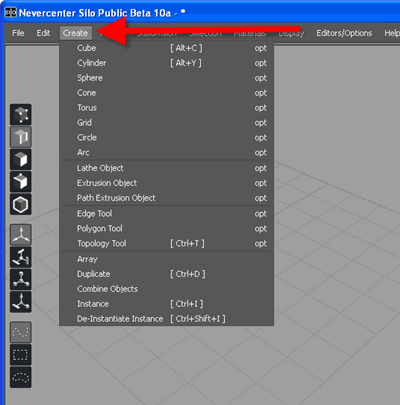Activate the universal manipulator icon
This screenshot has width=400, height=405.
coord(21,302)
